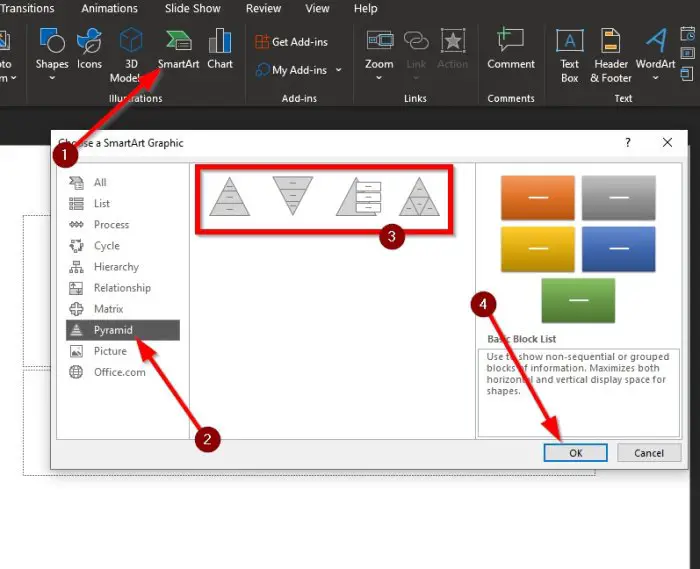The width and height of the screenshot is (700, 569).
Task: Pick the Basic Pyramid layout
Action: point(229,197)
